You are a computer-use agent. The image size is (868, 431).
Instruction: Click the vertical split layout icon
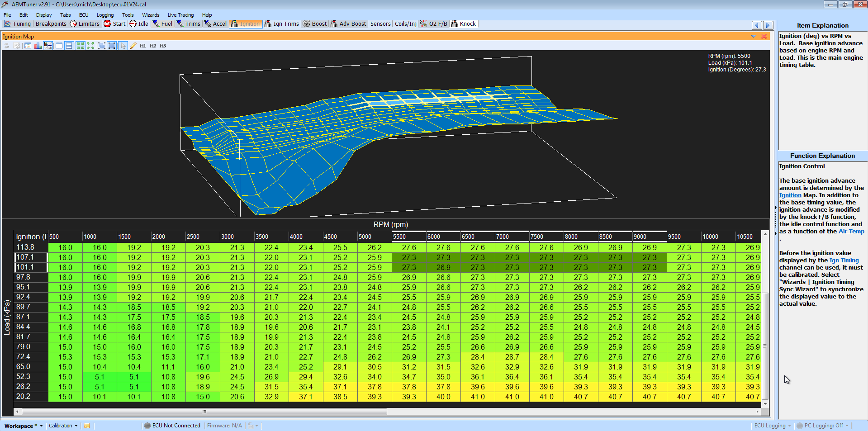coord(59,46)
